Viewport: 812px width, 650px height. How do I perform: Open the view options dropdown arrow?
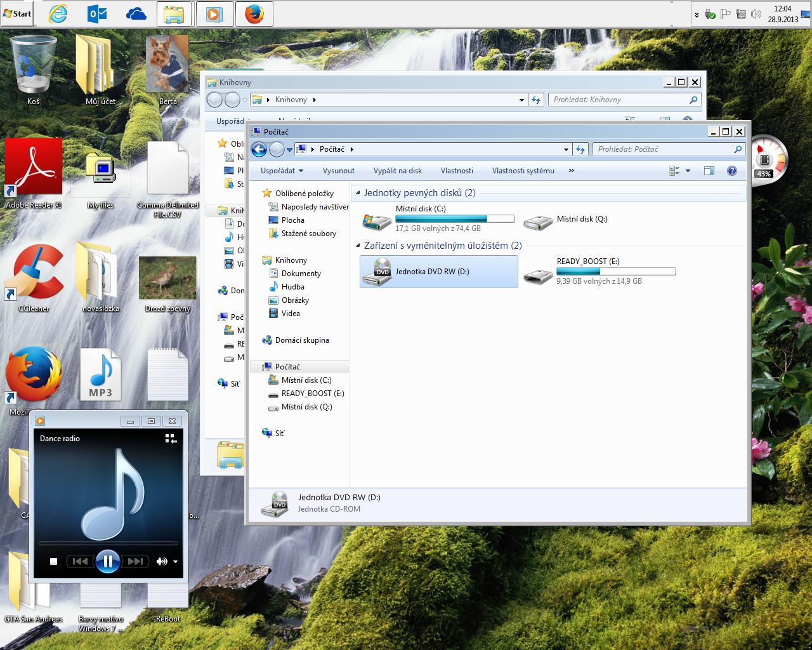(x=688, y=171)
